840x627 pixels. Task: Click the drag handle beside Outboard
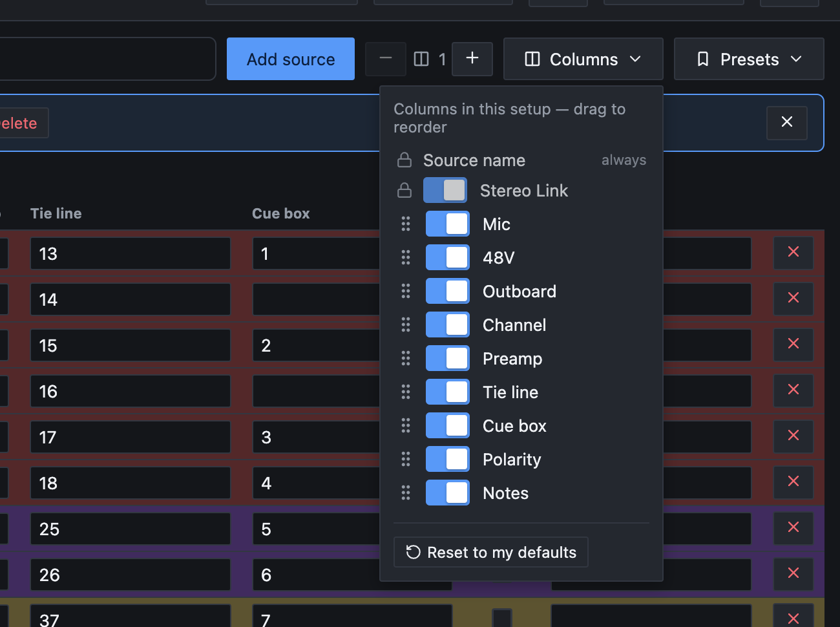tap(406, 291)
